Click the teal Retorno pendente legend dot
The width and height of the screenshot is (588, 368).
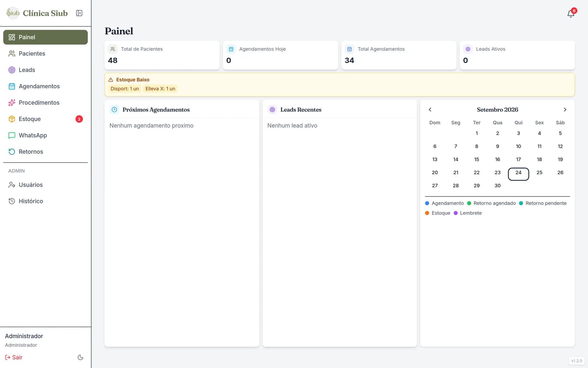coord(521,203)
